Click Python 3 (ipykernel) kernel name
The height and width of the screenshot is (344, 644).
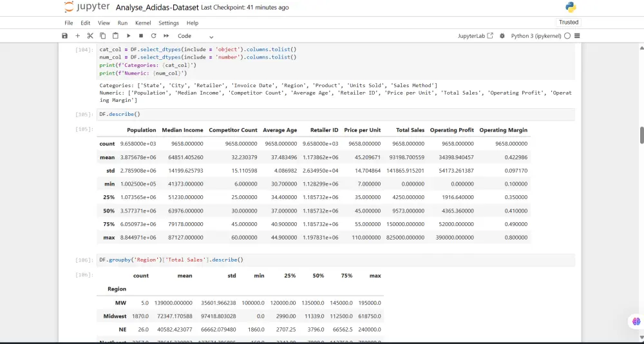click(536, 36)
